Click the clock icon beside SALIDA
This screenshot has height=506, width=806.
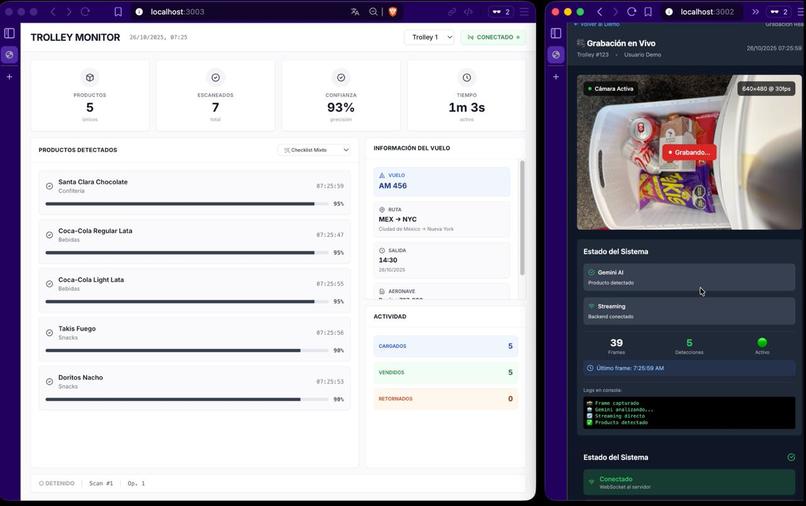382,250
